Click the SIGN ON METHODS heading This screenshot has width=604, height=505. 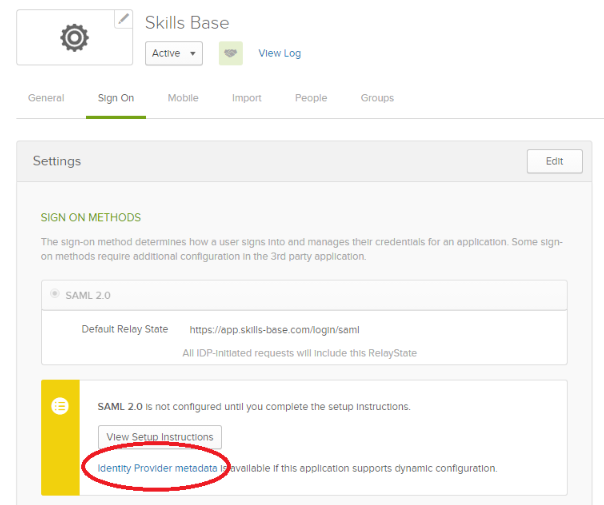click(x=91, y=217)
